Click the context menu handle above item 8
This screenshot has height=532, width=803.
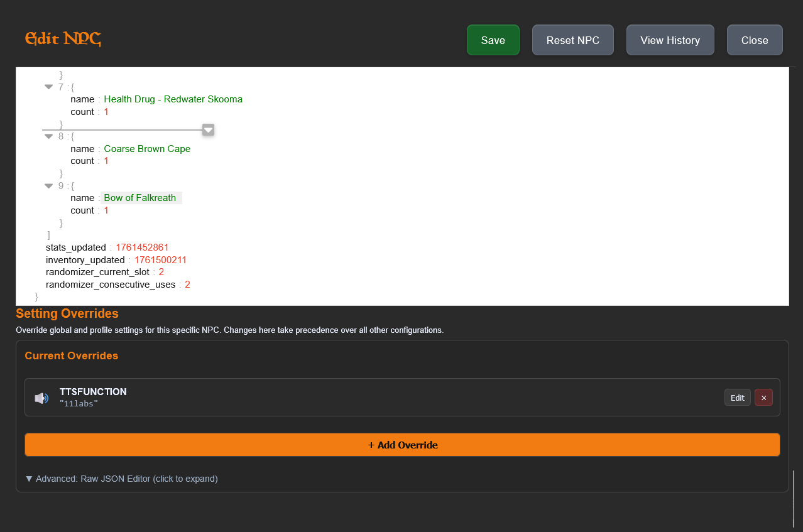(209, 130)
